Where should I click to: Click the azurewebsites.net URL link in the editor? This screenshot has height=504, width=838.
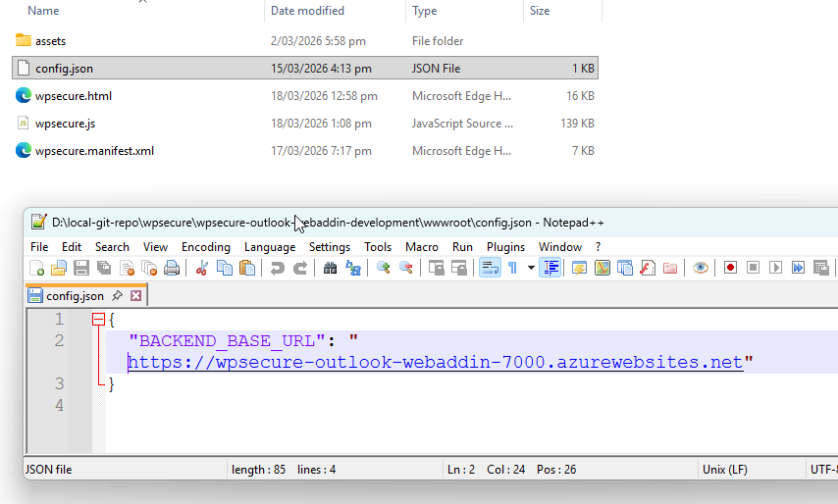(x=435, y=362)
